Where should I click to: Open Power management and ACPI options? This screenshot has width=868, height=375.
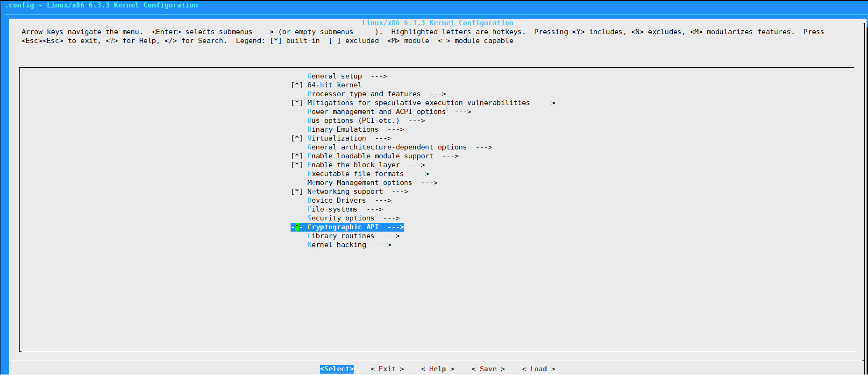376,112
